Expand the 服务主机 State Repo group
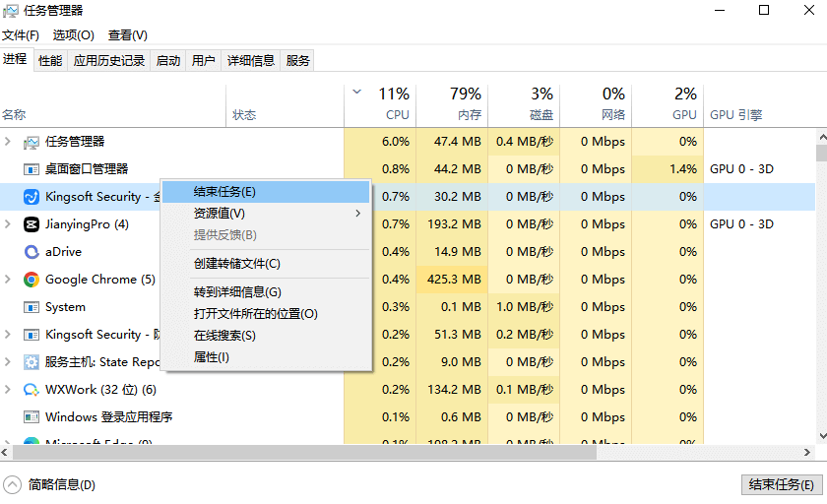827x504 pixels. tap(8, 361)
